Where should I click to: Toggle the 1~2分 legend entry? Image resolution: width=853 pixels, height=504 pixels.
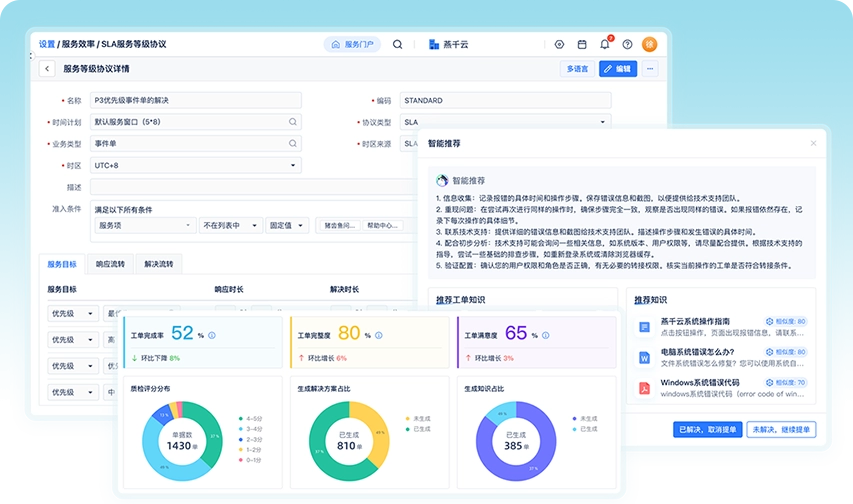(251, 450)
